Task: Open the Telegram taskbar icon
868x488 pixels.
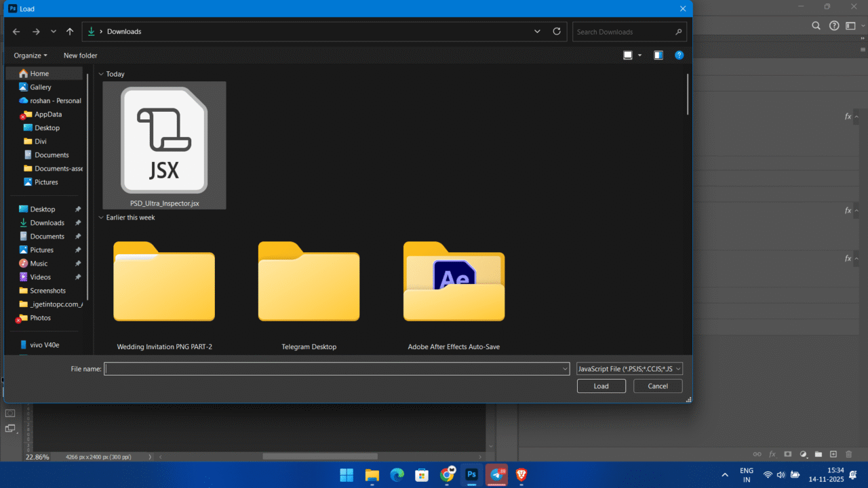Action: click(496, 474)
